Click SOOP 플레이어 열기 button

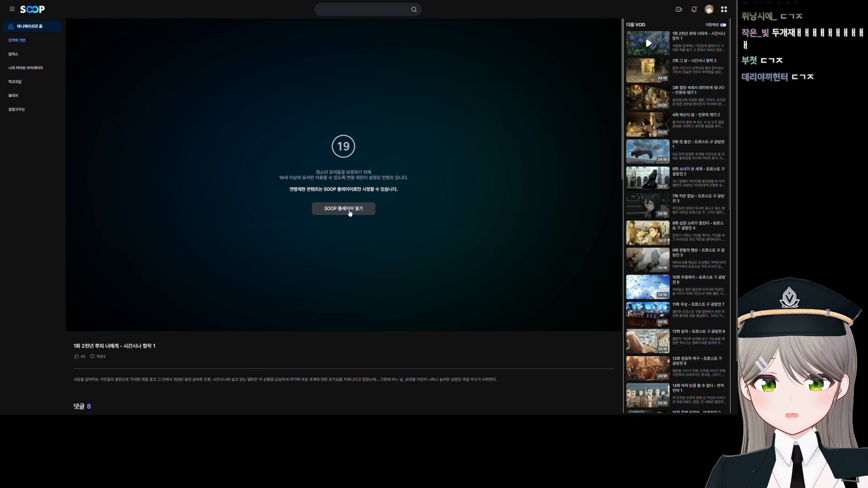click(x=343, y=208)
